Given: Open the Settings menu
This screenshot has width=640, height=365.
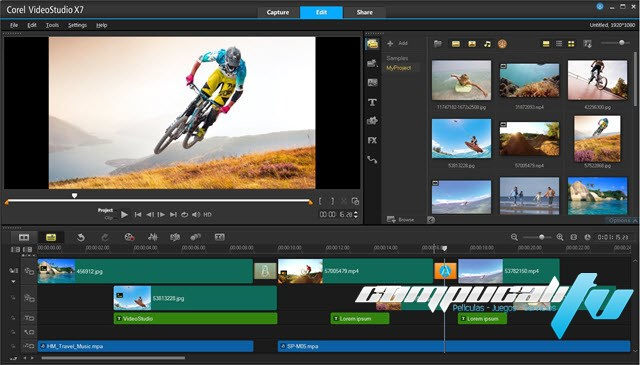Looking at the screenshot, I should 77,25.
